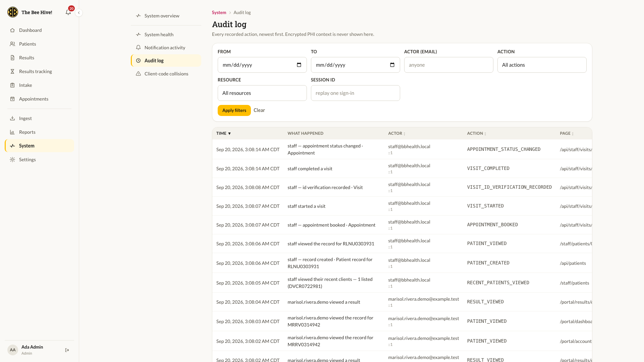
Task: Click the System pulse icon in sidebar
Action: 12,146
